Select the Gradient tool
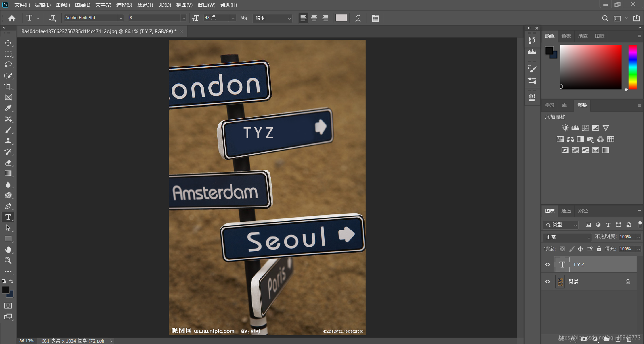Image resolution: width=644 pixels, height=344 pixels. [x=8, y=174]
